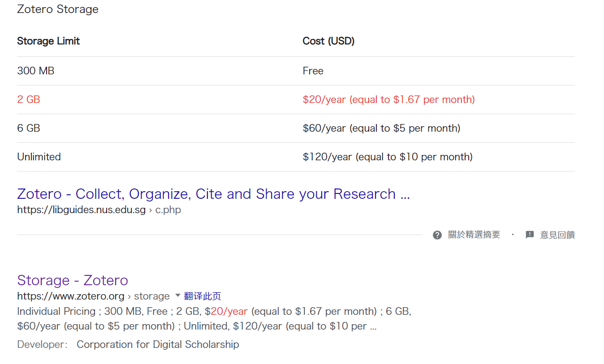Screen dimensions: 604x364
Task: Select the 'Storage Limit' column header
Action: [48, 41]
